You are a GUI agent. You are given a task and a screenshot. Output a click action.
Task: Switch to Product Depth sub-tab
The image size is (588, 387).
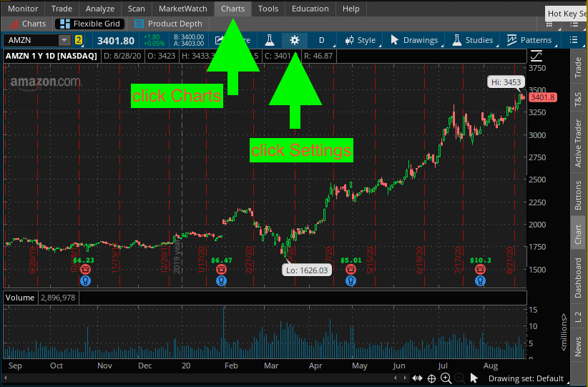pyautogui.click(x=168, y=24)
